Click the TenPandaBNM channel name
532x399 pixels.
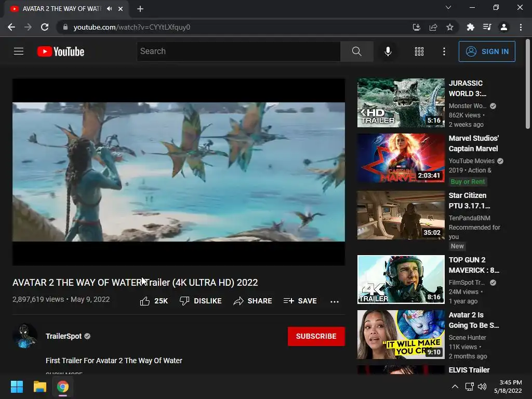click(x=469, y=218)
